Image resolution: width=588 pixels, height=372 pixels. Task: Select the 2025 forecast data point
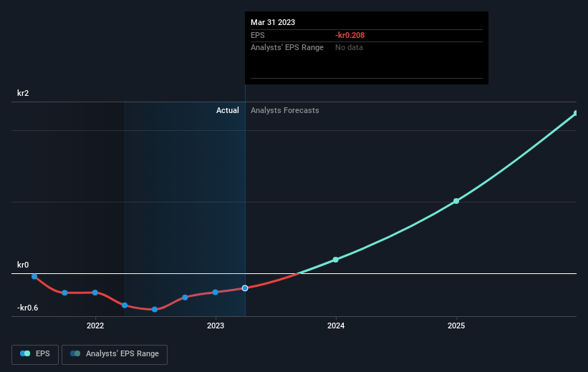pos(456,201)
